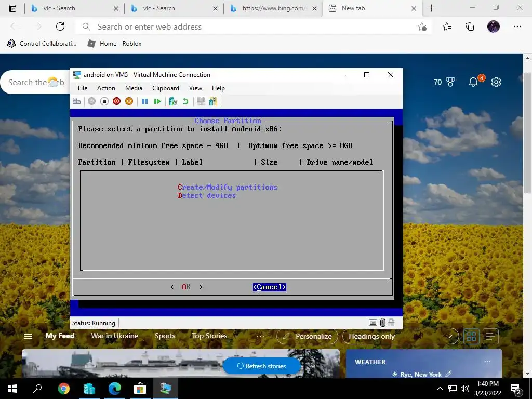Open the Clipboard menu
532x399 pixels.
[166, 88]
